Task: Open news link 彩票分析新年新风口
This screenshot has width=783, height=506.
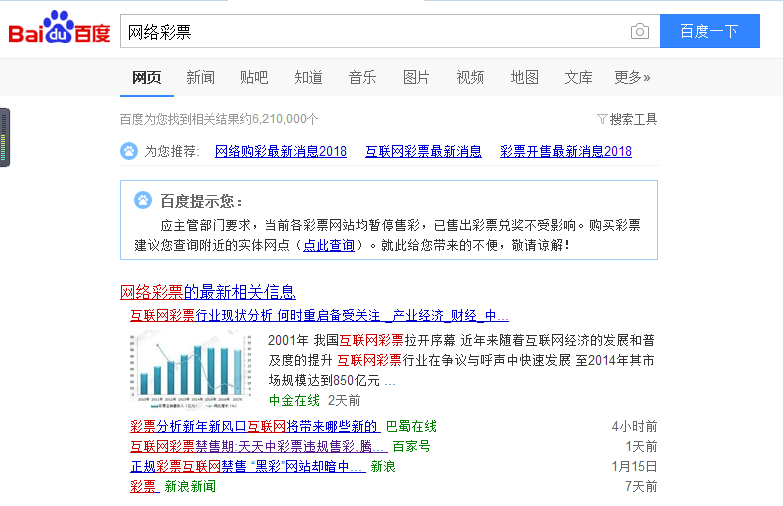Action: [255, 427]
